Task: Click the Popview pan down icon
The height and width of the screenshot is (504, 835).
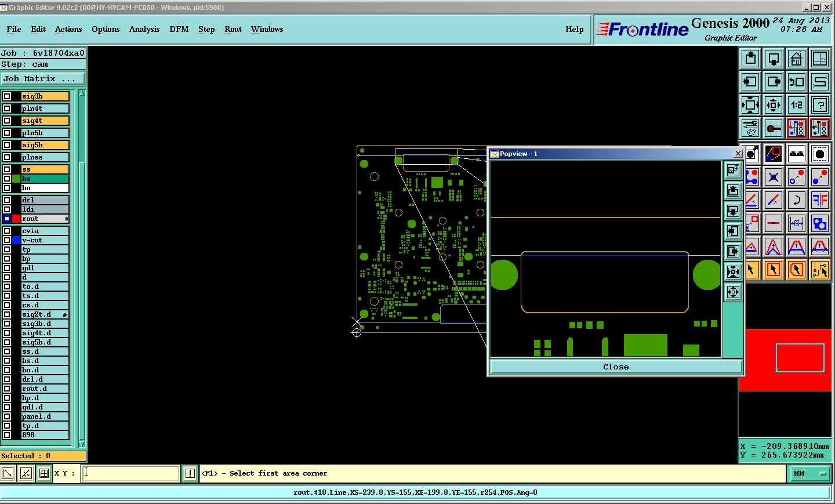Action: pyautogui.click(x=734, y=211)
